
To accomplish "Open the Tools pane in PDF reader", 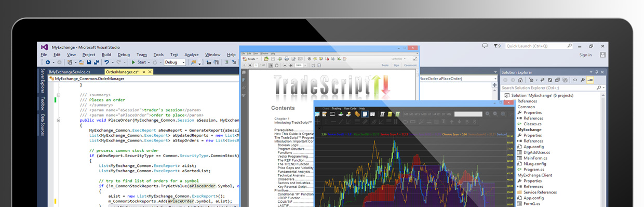I will pyautogui.click(x=385, y=66).
